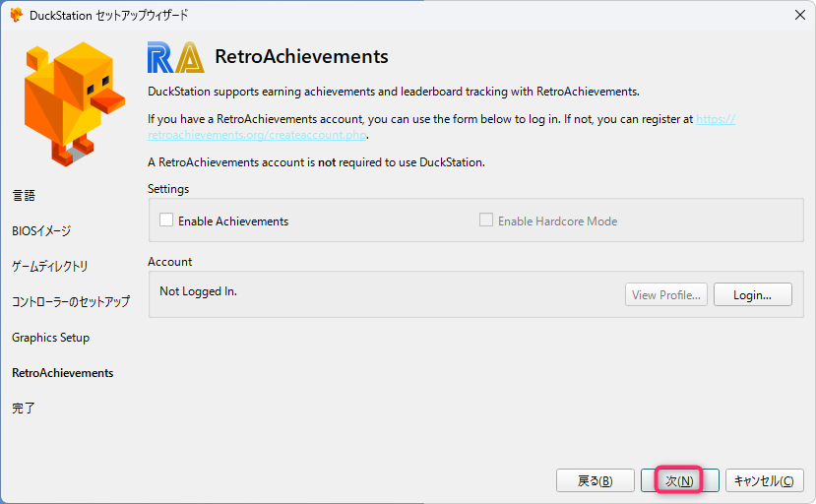Click the DuckStation title bar app icon
The height and width of the screenshot is (504, 816).
coord(16,15)
